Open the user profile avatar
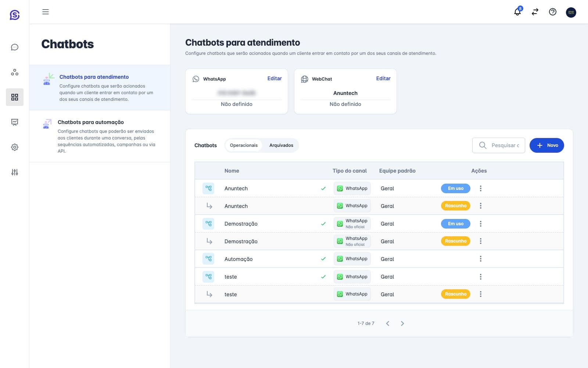The width and height of the screenshot is (588, 368). point(571,12)
